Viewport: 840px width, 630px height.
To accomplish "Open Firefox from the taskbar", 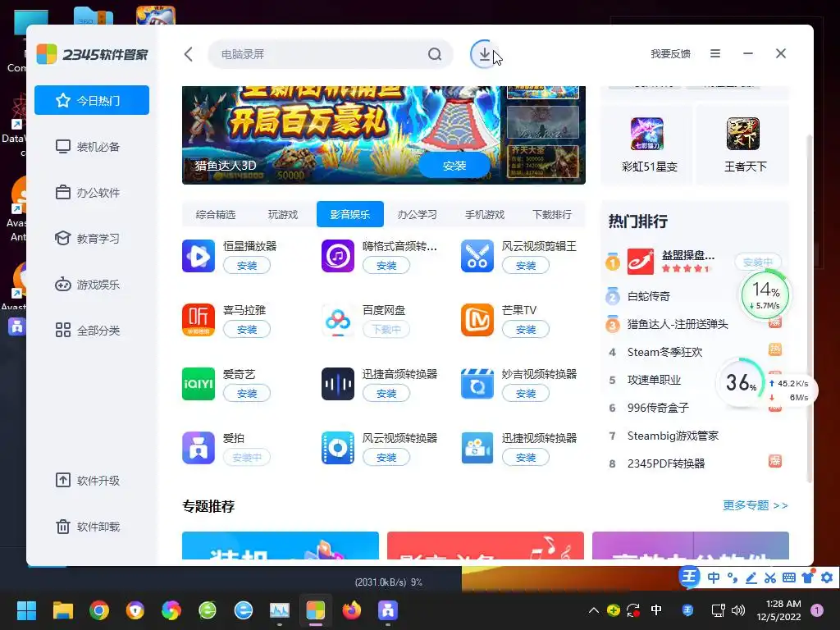I will (x=351, y=610).
